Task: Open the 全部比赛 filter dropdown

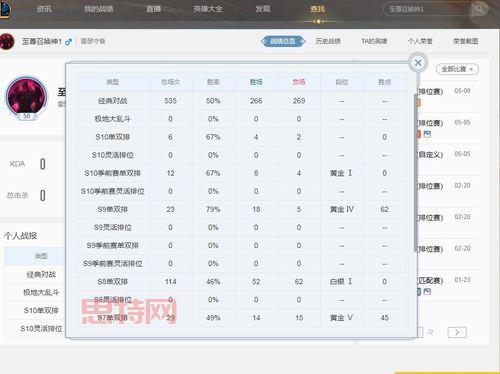Action: click(x=457, y=69)
